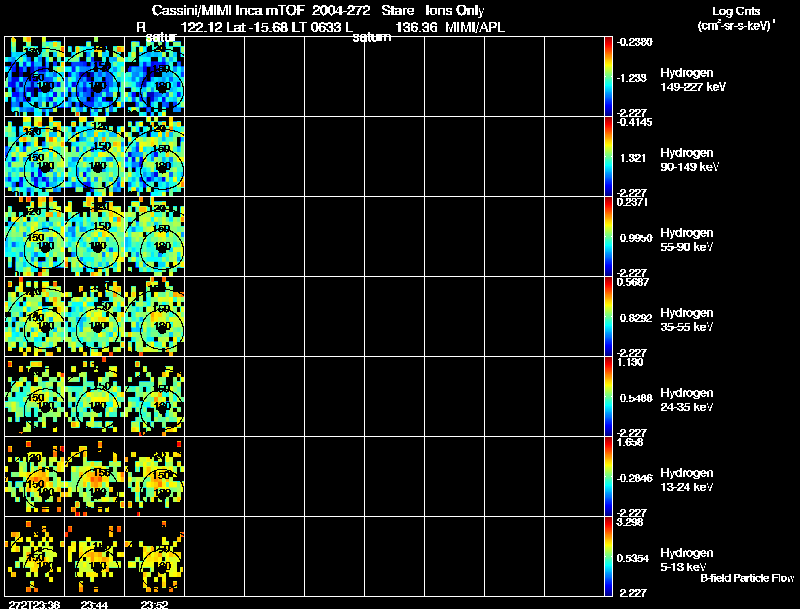Select the 149-227 keV panel at 23:44

(x=94, y=77)
